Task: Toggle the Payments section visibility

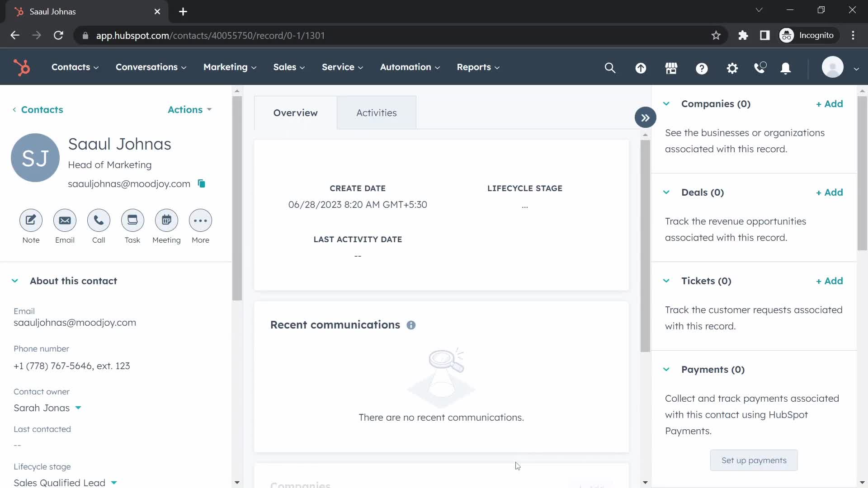Action: [x=666, y=369]
